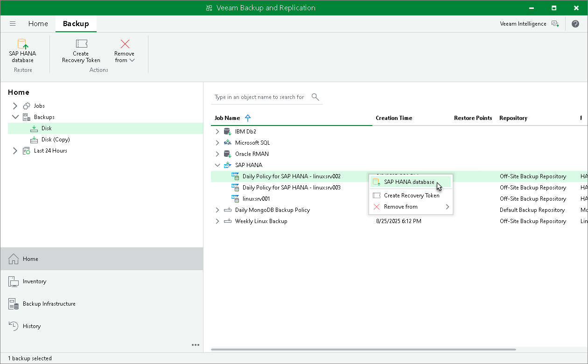Expand the Microsoft SQL backup group

click(x=217, y=143)
